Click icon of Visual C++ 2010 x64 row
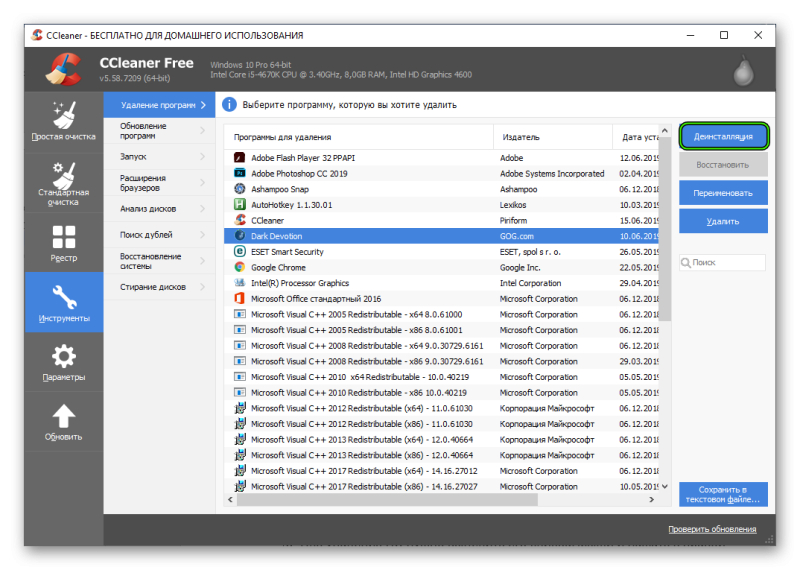Screen dimensions: 800x570 click(x=239, y=377)
